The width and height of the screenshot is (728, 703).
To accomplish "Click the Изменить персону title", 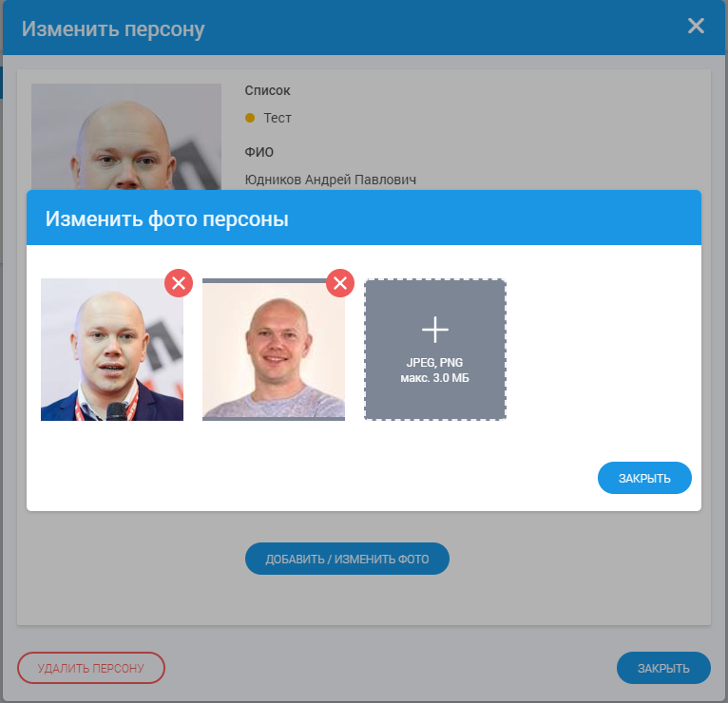I will point(113,28).
